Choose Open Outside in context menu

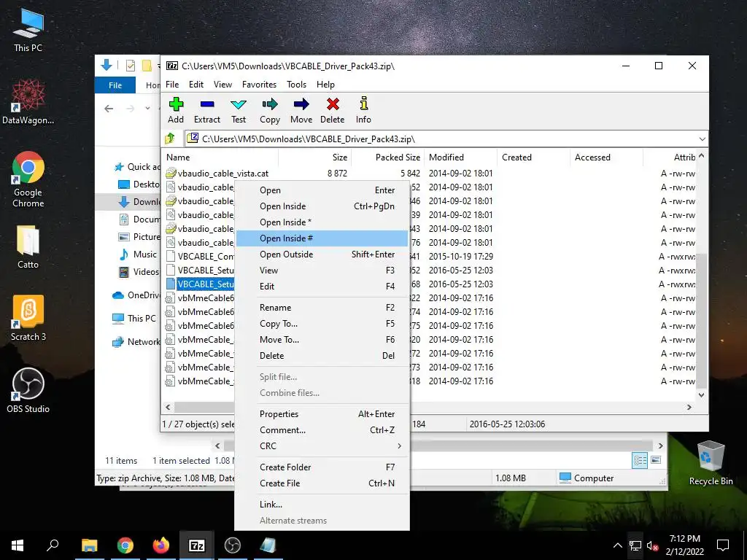click(x=322, y=254)
